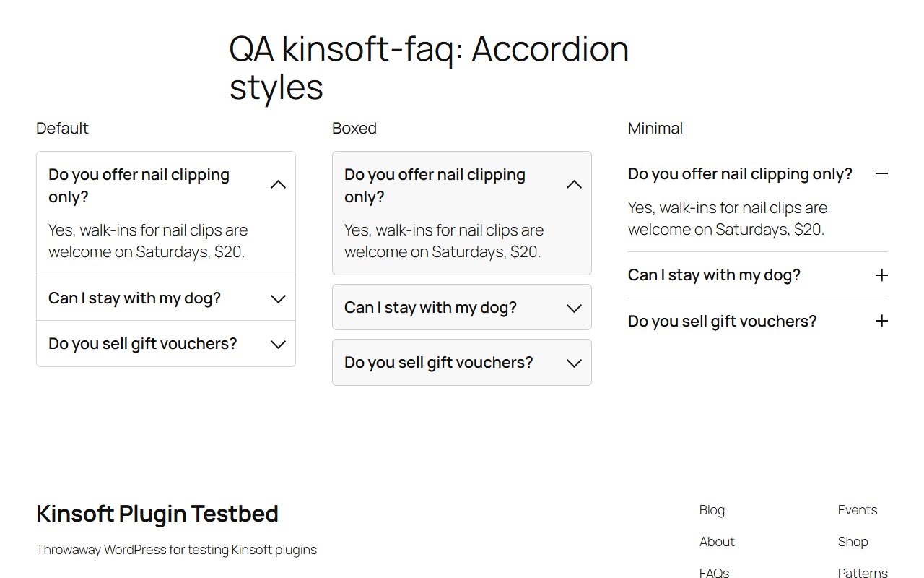
Task: Click the 'Minimal' column label
Action: click(655, 129)
